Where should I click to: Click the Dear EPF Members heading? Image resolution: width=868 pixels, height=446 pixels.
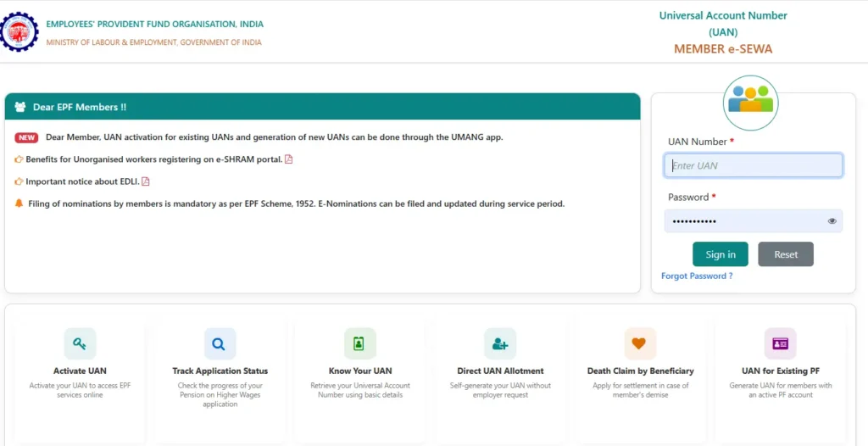(80, 107)
